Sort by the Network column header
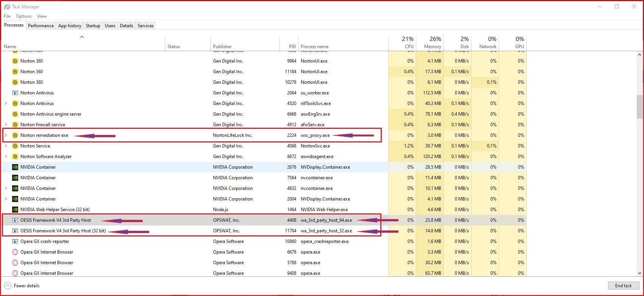This screenshot has height=296, width=644. click(485, 42)
